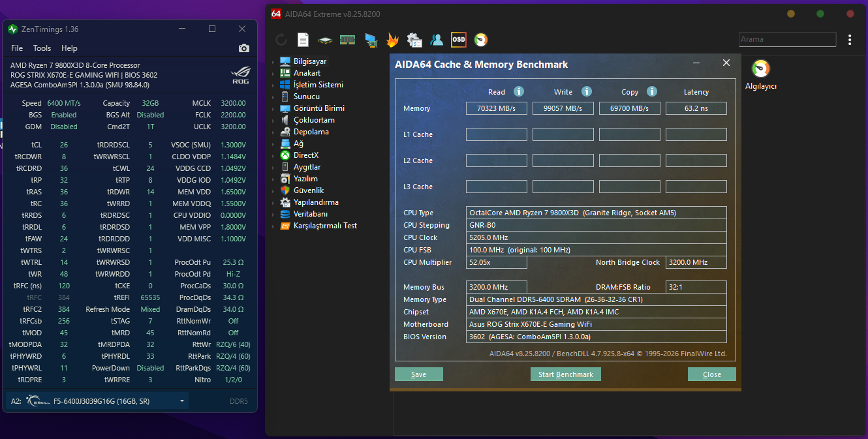
Task: Open the Report document icon in AIDA64 toolbar
Action: pos(303,40)
